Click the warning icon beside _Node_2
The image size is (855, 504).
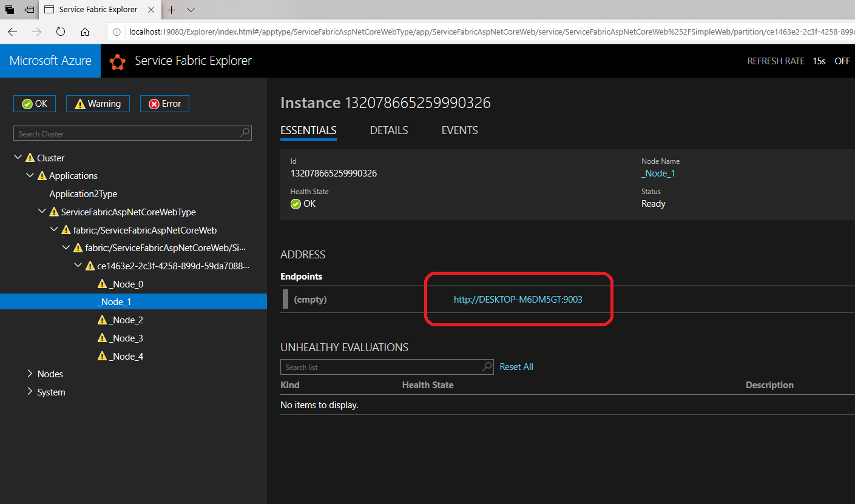[102, 320]
